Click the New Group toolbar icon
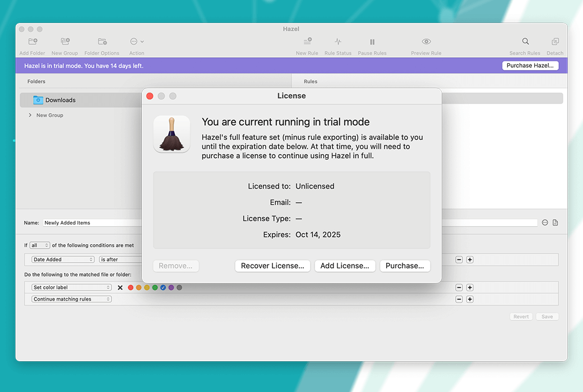 [x=65, y=42]
